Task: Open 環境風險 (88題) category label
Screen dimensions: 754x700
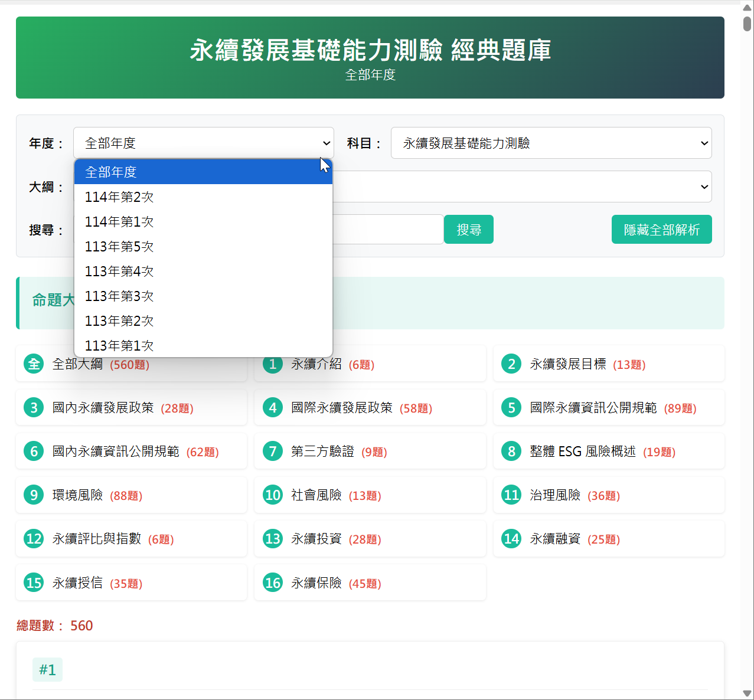Action: [97, 496]
